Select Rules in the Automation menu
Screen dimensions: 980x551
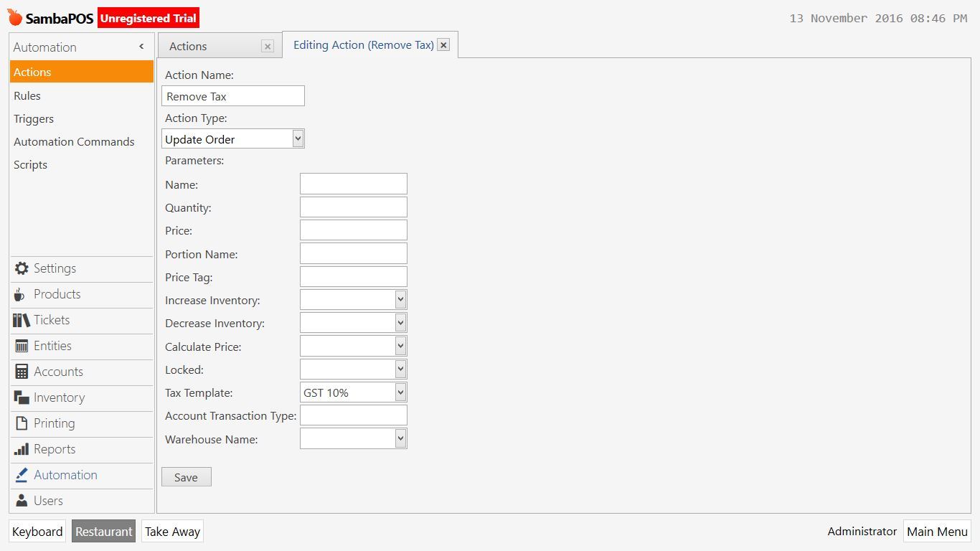(27, 95)
